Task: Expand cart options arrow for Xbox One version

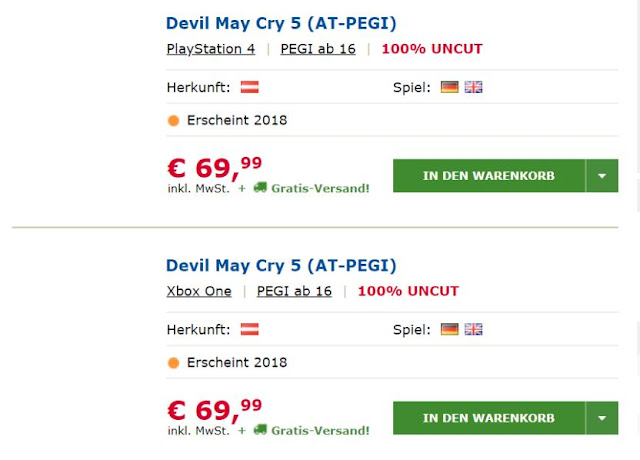Action: tap(602, 418)
